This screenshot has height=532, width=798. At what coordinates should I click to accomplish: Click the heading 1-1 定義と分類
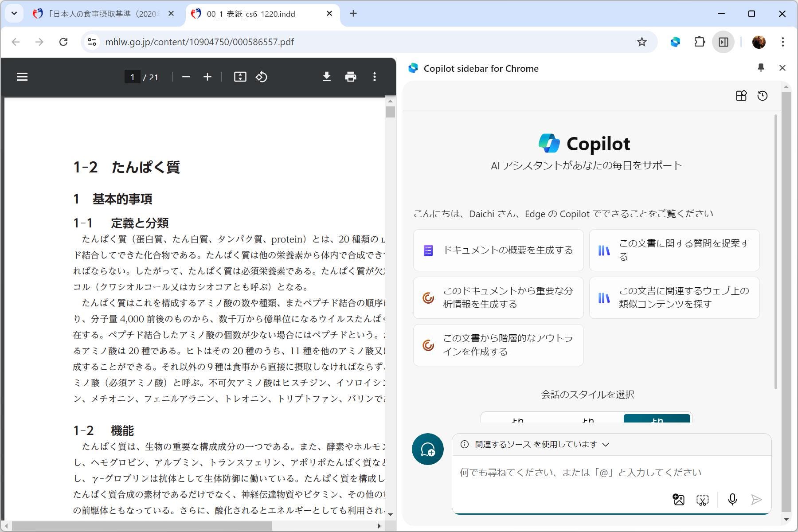coord(121,223)
